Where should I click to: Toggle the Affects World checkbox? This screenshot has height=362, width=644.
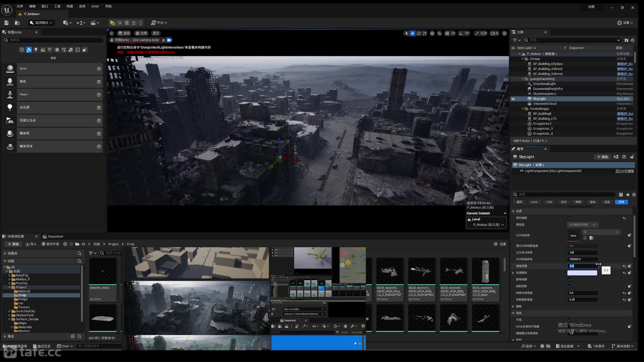(570, 280)
